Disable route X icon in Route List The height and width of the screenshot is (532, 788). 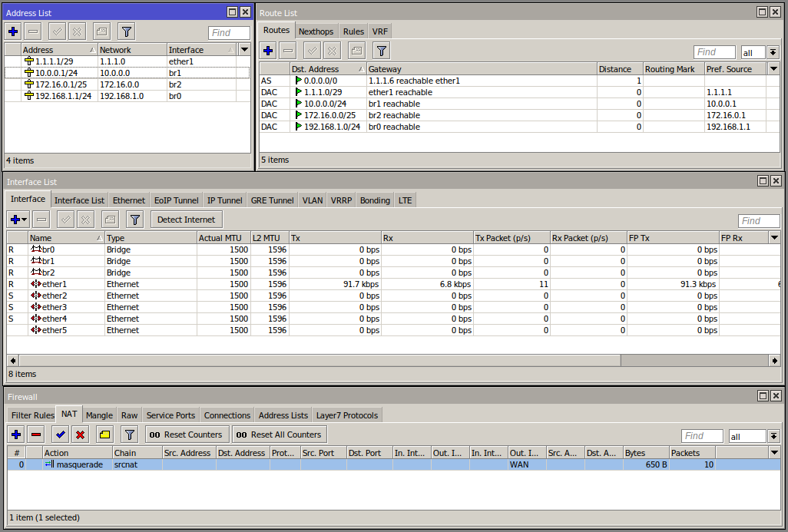coord(332,50)
